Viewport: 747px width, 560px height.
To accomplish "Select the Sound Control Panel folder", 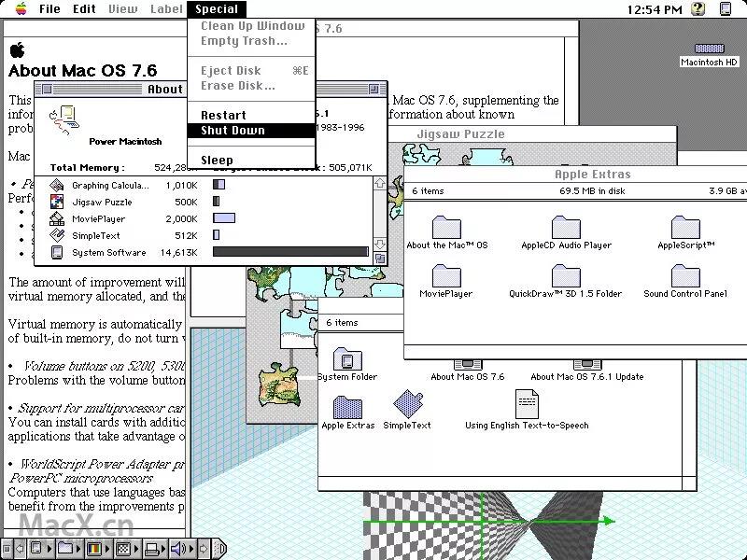I will 685,275.
